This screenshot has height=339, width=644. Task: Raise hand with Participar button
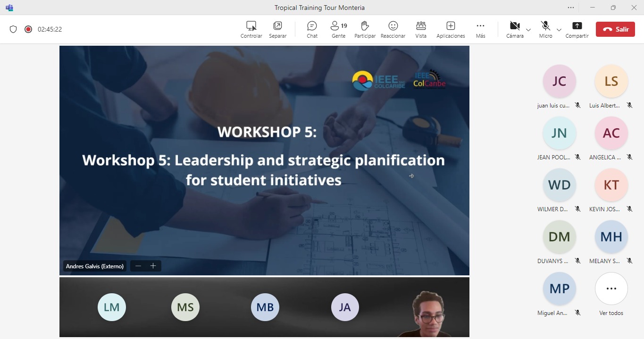point(365,29)
